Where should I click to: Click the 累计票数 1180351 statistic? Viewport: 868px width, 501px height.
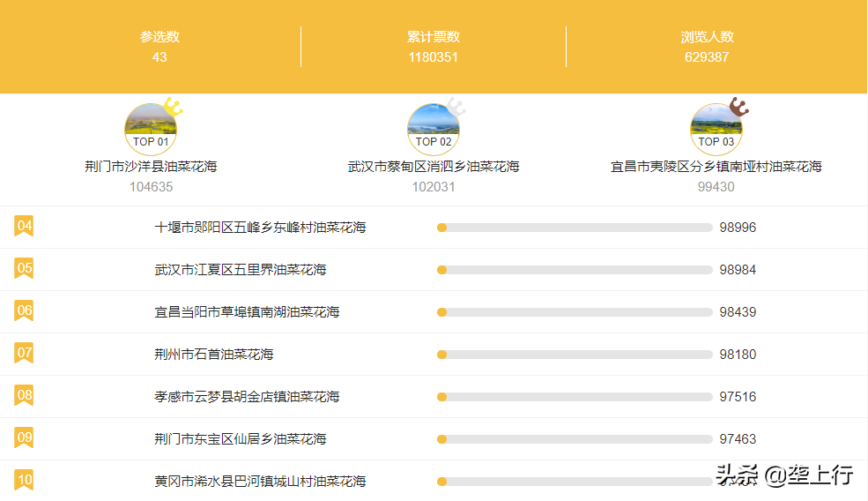(x=434, y=47)
